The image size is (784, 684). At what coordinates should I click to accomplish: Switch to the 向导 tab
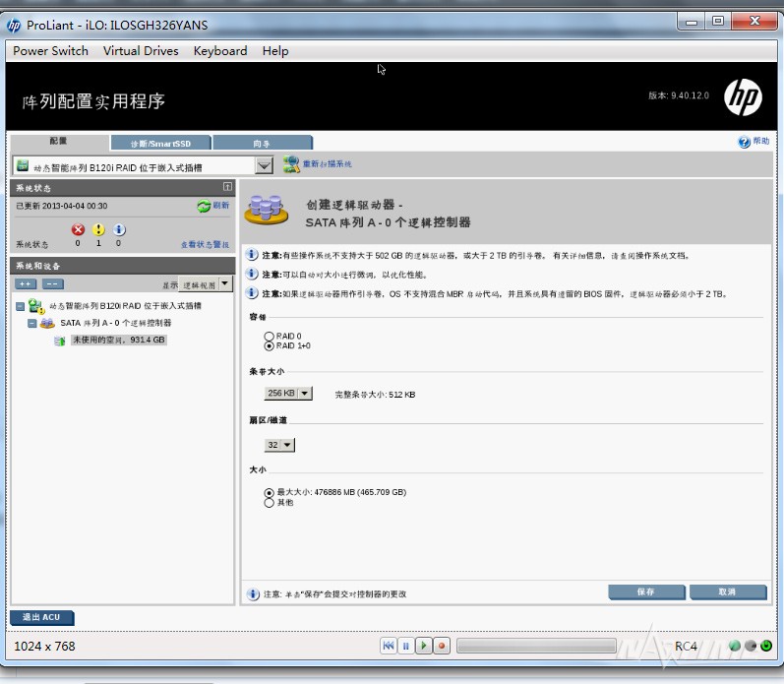(262, 144)
